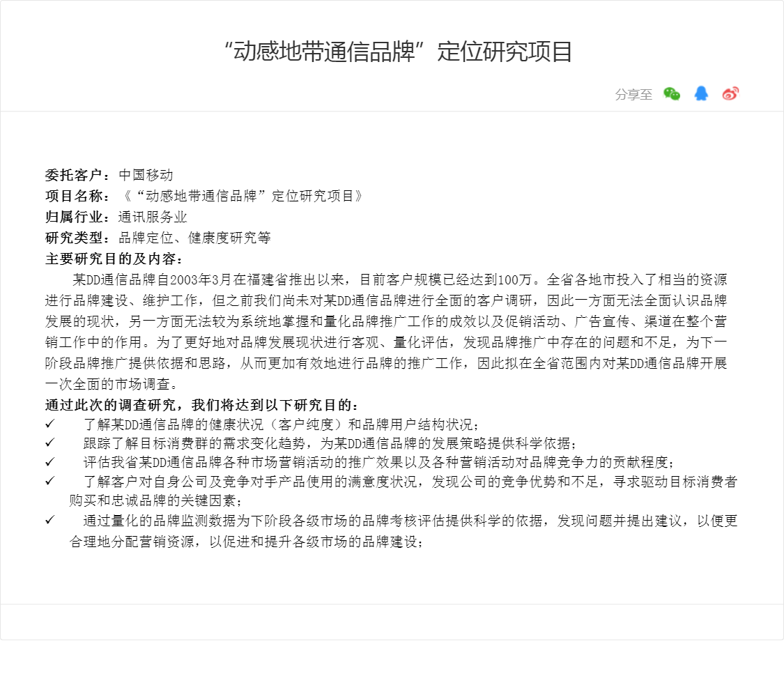
Task: Click bullet '评估我省某DD通信品牌各种市场营销活动'
Action: click(378, 463)
